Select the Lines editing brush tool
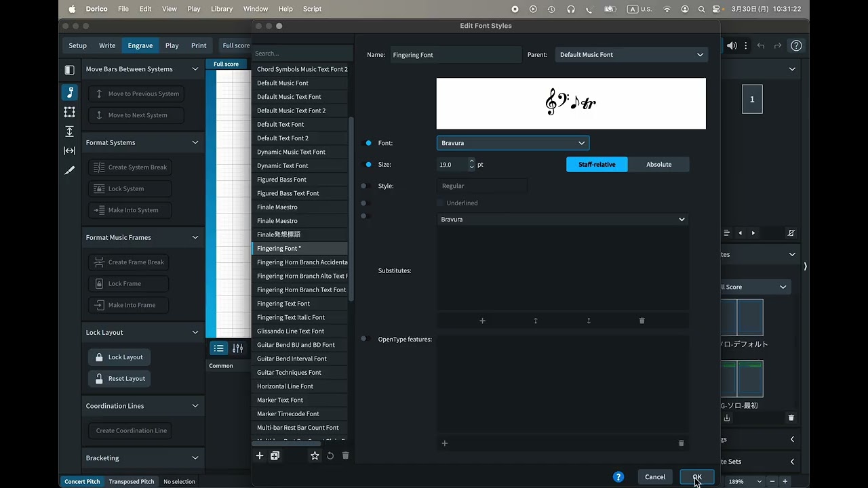This screenshot has height=488, width=868. click(x=69, y=170)
